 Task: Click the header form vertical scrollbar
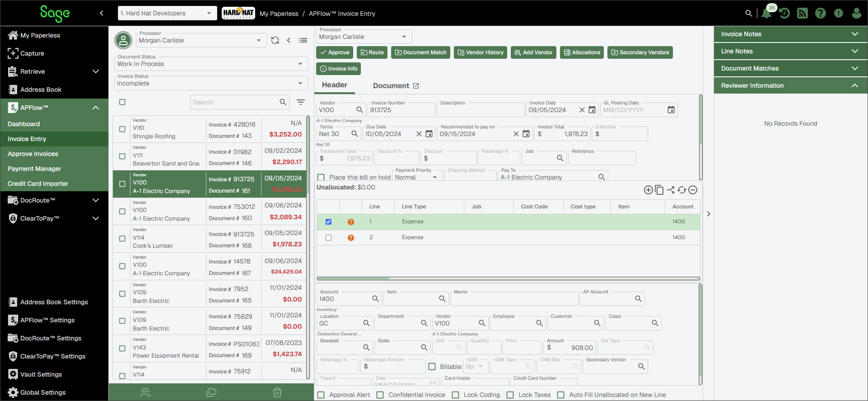coord(700,138)
